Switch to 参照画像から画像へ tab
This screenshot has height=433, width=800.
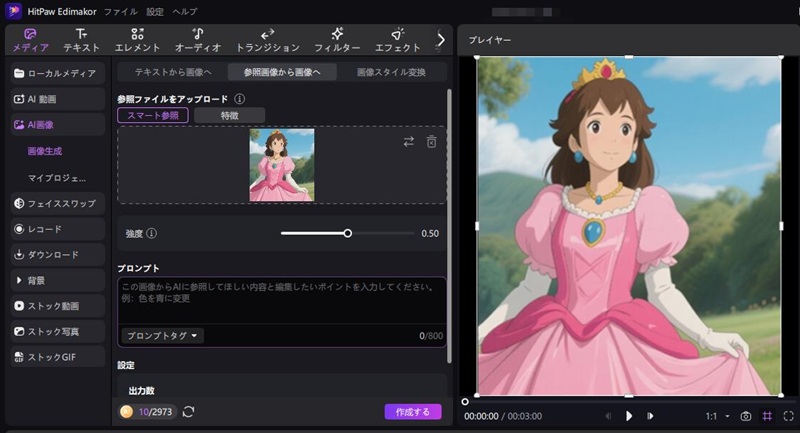click(x=282, y=72)
